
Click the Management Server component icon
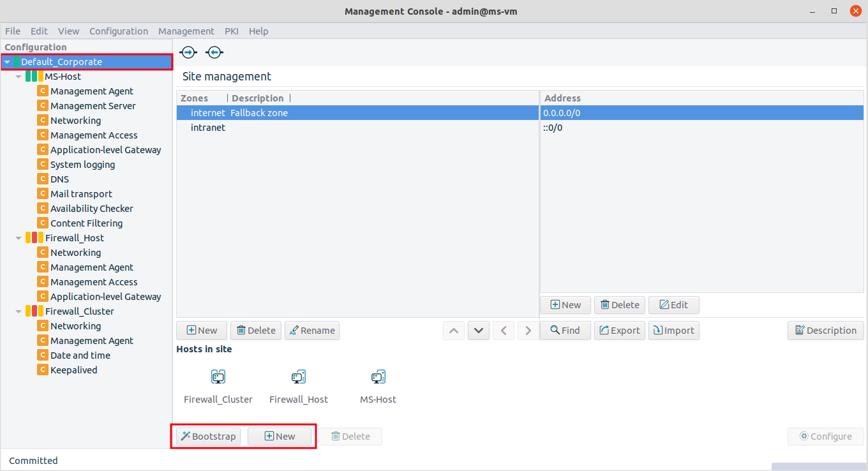point(43,106)
